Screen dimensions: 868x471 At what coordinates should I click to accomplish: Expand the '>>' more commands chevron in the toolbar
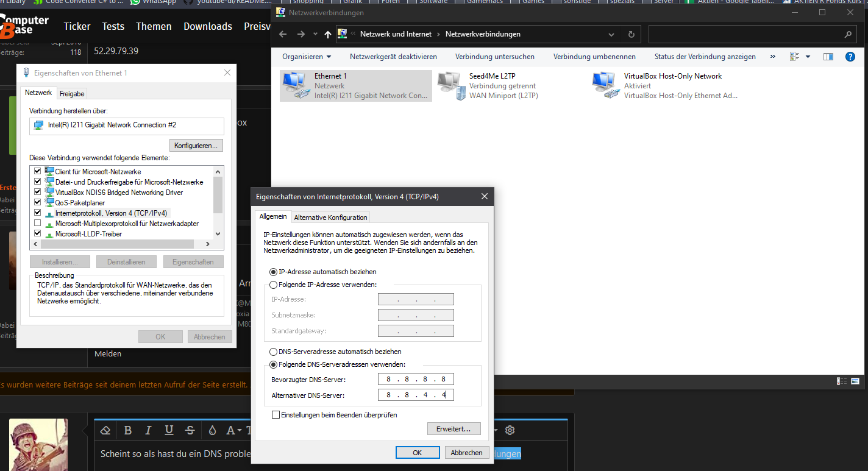coord(772,56)
